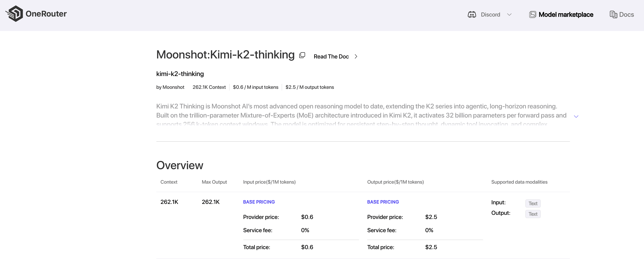Click the OneRouter logo icon
Viewport: 644px width, 264px height.
[x=14, y=14]
